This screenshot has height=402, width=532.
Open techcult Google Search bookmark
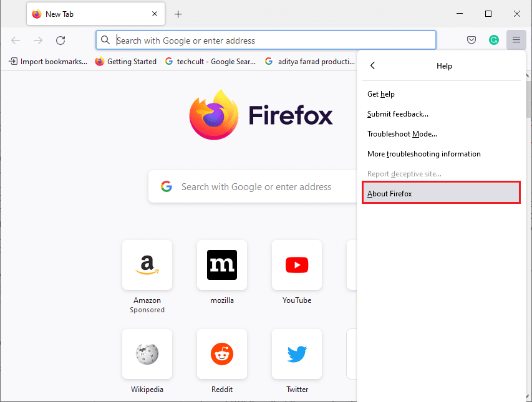pyautogui.click(x=210, y=61)
